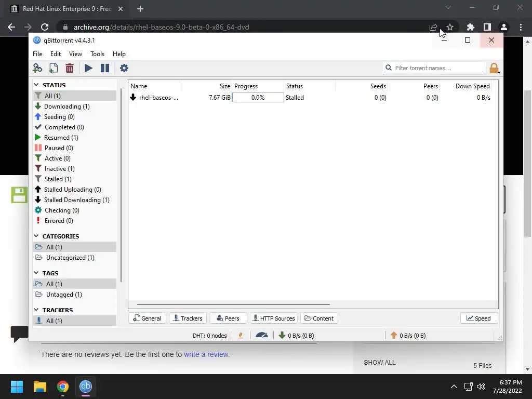
Task: Open the Windows Start menu
Action: point(17,387)
